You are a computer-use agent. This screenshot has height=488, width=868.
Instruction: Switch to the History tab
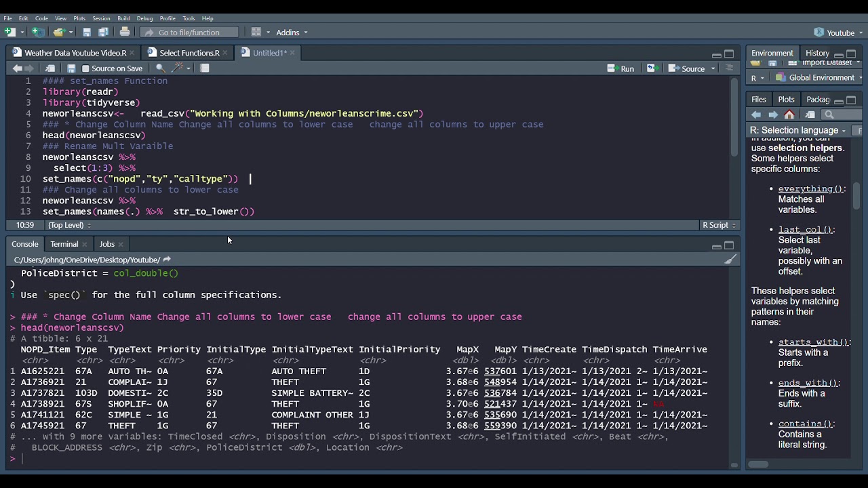coord(817,54)
